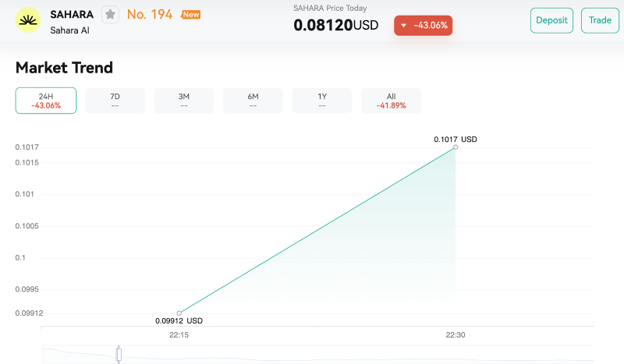Choose the 6M timeframe tab
The image size is (624, 364).
click(253, 101)
